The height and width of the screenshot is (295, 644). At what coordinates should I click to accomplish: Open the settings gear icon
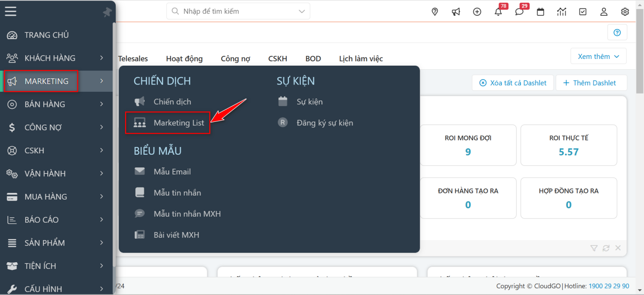(625, 12)
